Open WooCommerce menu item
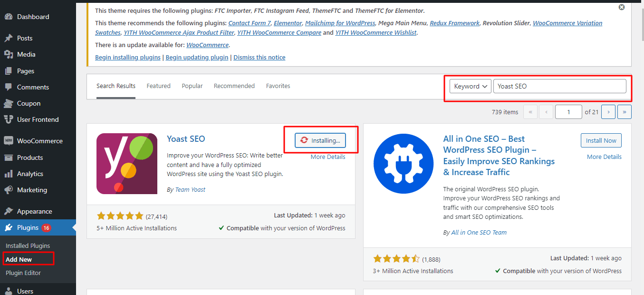Viewport: 644px width, 295px height. (38, 141)
